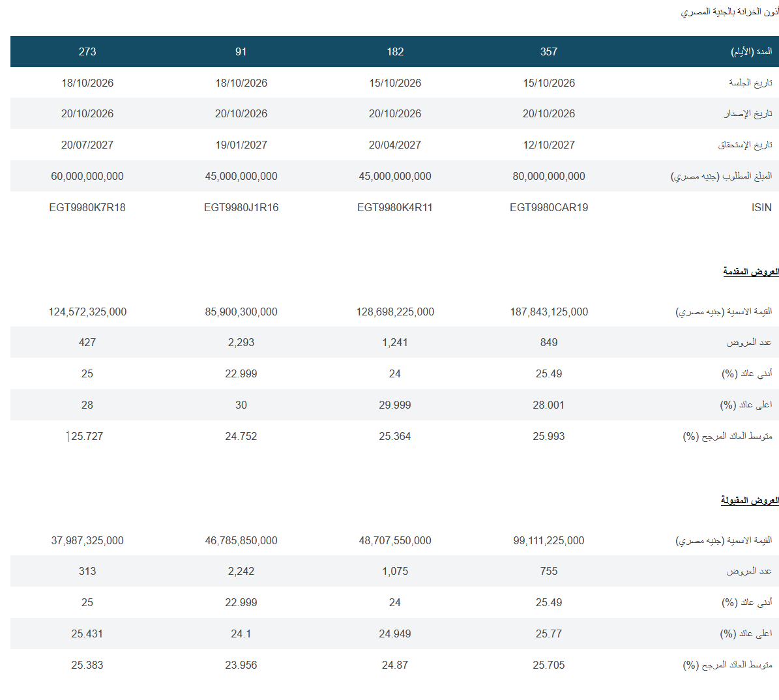Select ISIN code EGT9980CAR19
This screenshot has width=779, height=700.
(549, 208)
